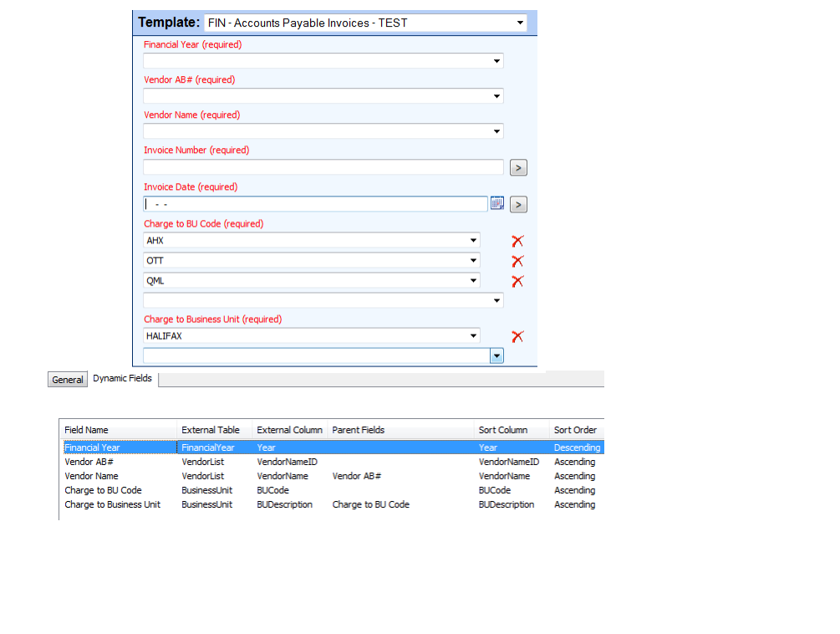Click the VendorName sort column cell
840x634 pixels.
504,476
